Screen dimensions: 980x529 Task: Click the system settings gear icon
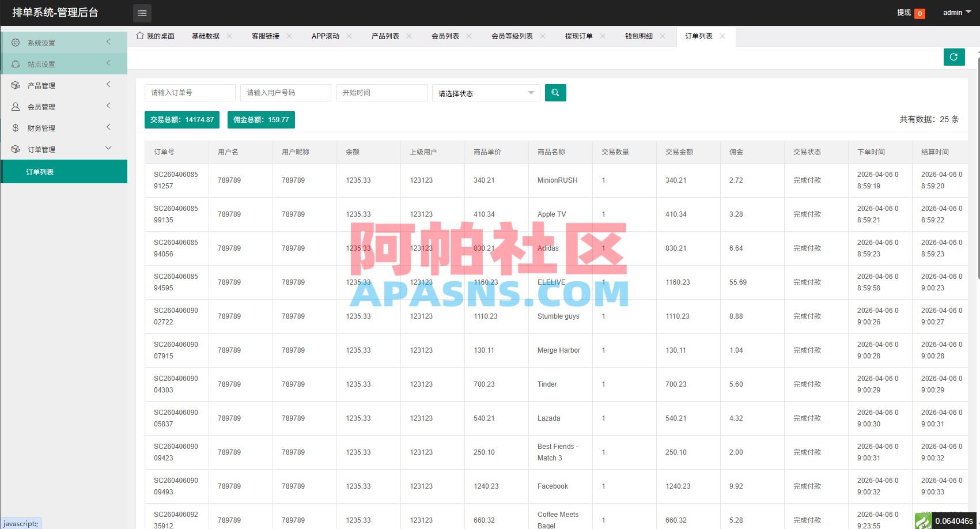(16, 43)
